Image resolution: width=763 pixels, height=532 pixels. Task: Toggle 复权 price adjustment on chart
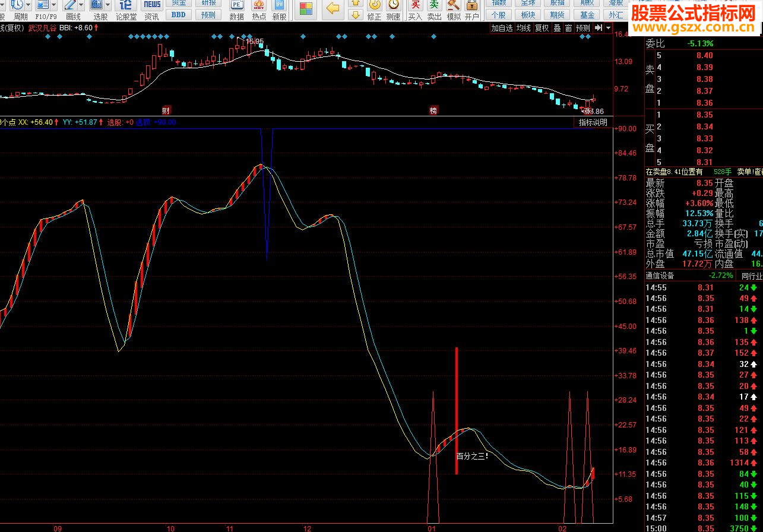[x=542, y=28]
